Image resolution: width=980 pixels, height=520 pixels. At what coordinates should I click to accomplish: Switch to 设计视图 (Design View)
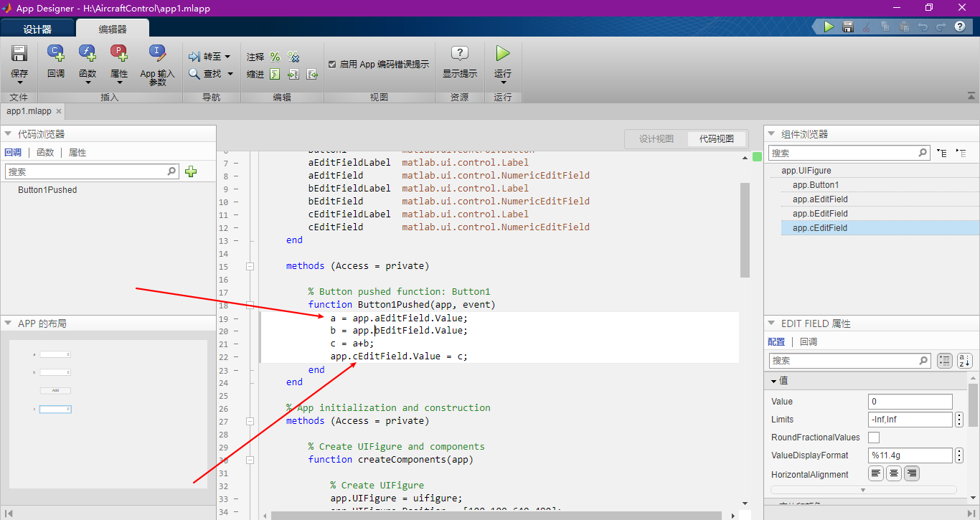coord(656,139)
